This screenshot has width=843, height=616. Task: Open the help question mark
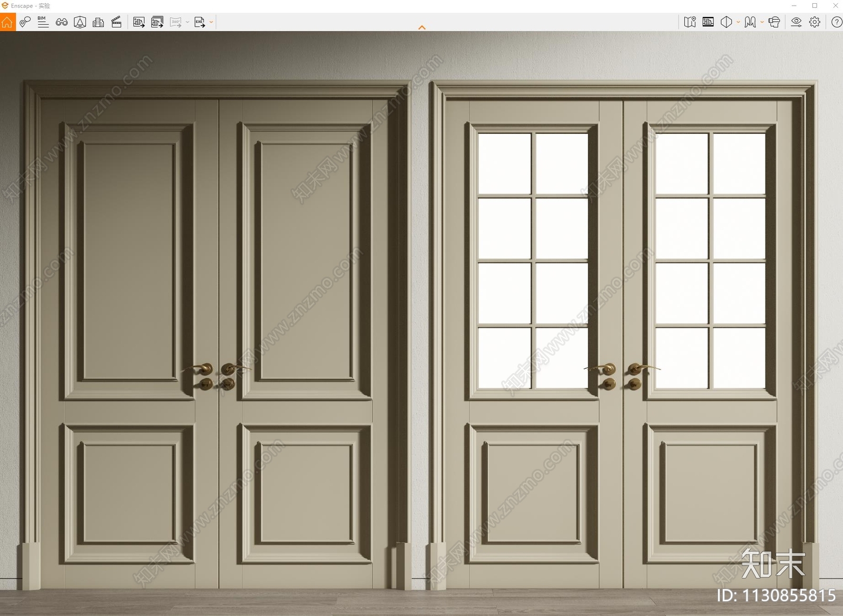click(x=837, y=22)
